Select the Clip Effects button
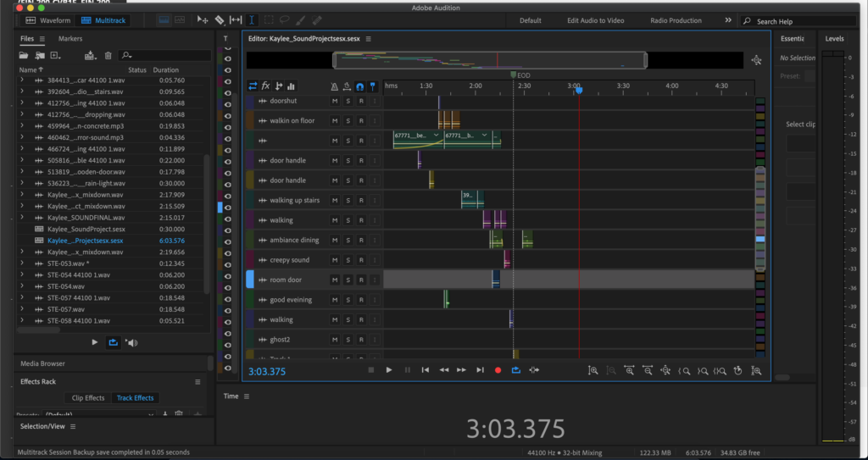Viewport: 868px width, 460px height. click(87, 398)
